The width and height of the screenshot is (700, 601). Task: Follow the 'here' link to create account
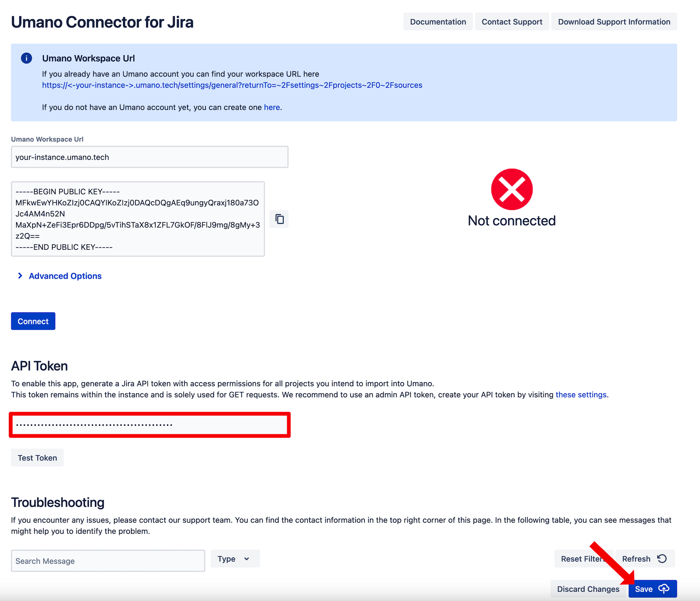[x=272, y=107]
